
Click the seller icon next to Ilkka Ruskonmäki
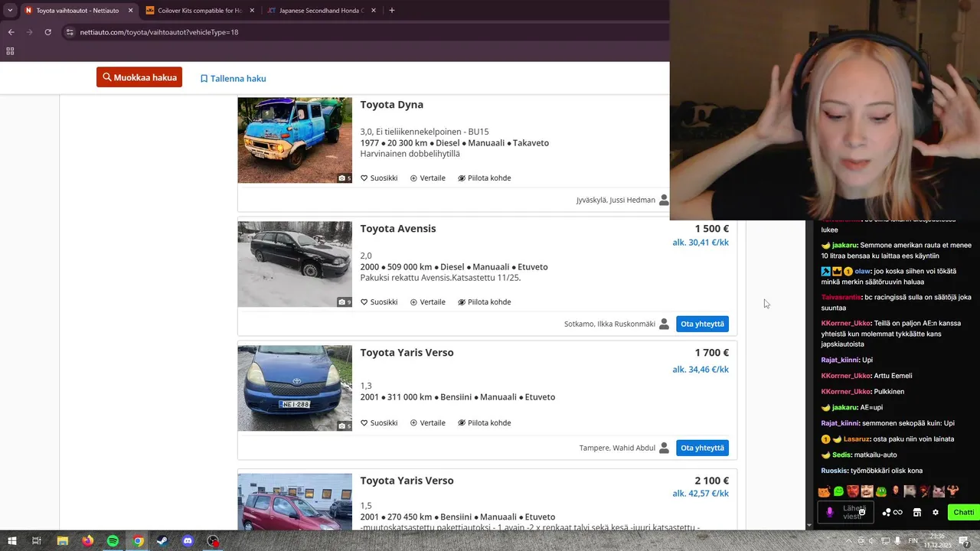664,324
